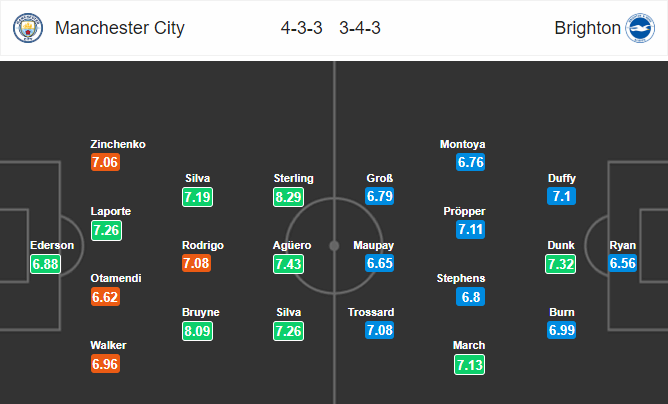
Task: Select Trossard's 7.08 rating badge
Action: [x=380, y=331]
